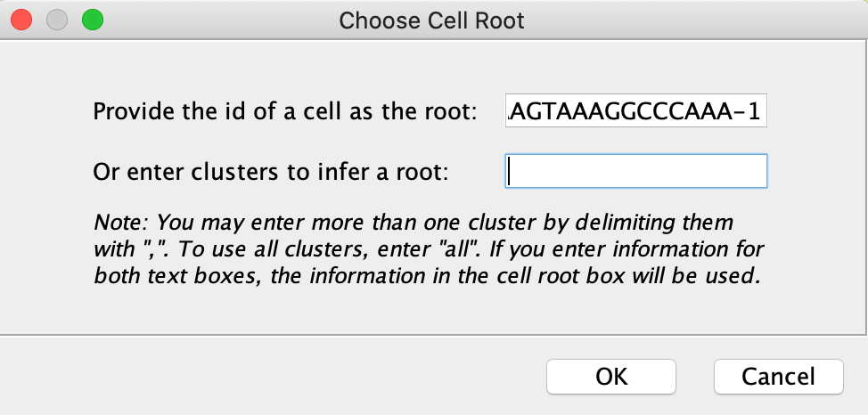Viewport: 868px width, 415px height.
Task: Focus the cell id root text field
Action: click(636, 110)
